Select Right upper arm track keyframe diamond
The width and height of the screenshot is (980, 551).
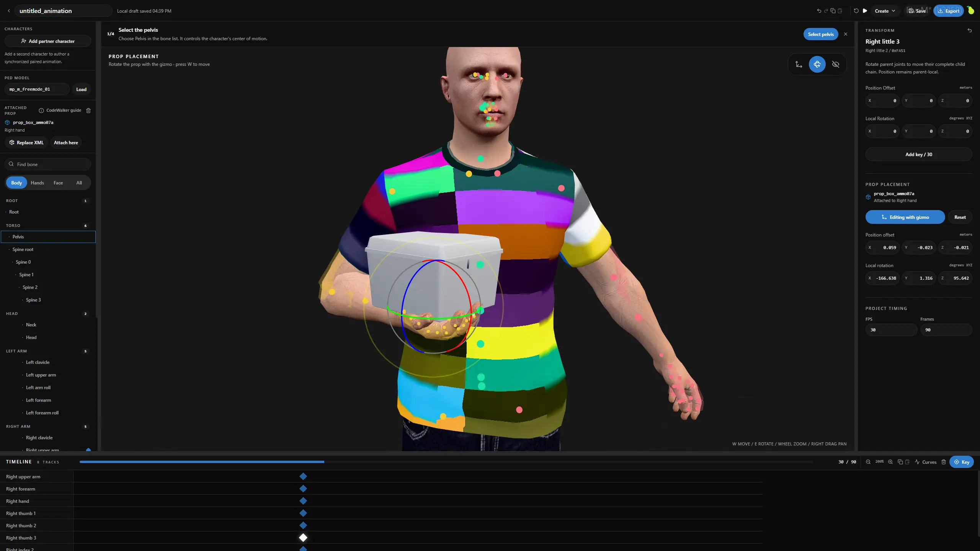click(303, 476)
